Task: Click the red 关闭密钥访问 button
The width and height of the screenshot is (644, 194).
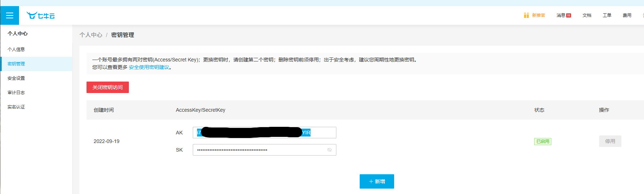Action: pyautogui.click(x=108, y=87)
